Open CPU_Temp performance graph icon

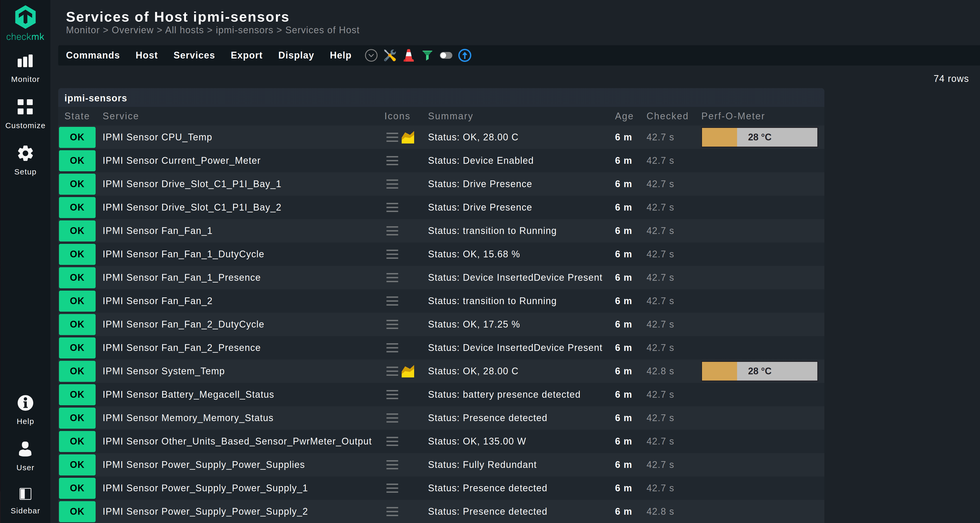(408, 138)
